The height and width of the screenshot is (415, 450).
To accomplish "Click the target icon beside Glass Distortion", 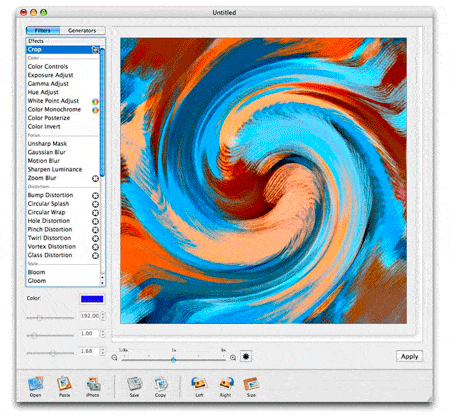I will click(x=95, y=256).
